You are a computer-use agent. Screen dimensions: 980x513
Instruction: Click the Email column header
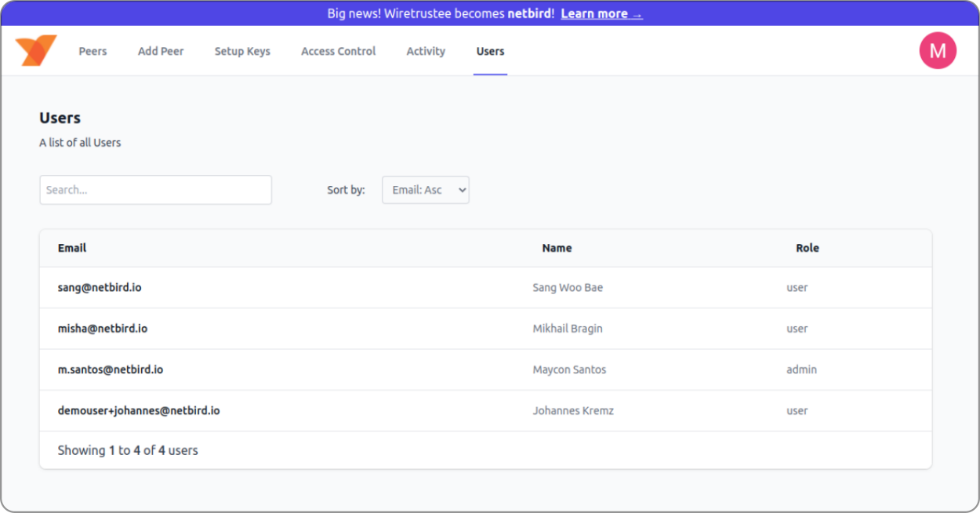tap(72, 248)
